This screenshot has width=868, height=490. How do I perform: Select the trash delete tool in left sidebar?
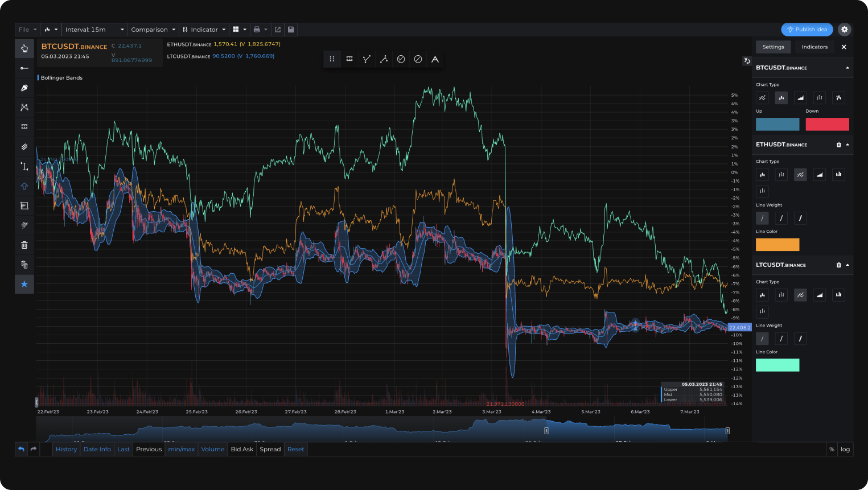(x=24, y=245)
